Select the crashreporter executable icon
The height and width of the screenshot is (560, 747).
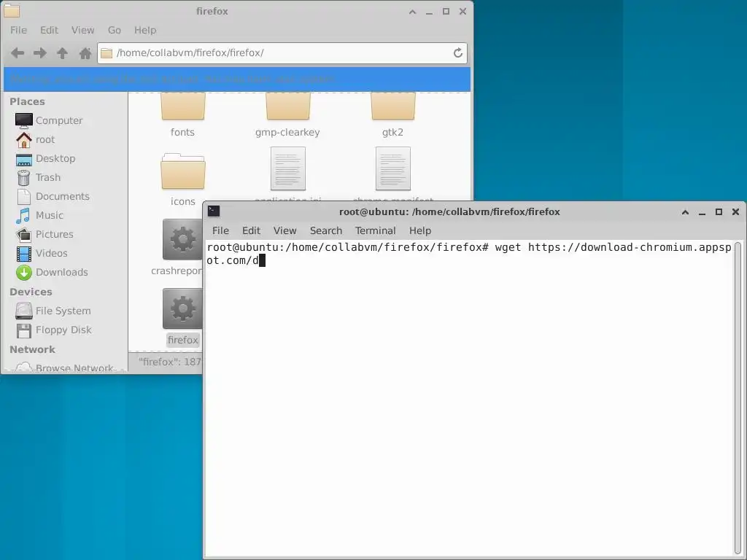click(182, 239)
